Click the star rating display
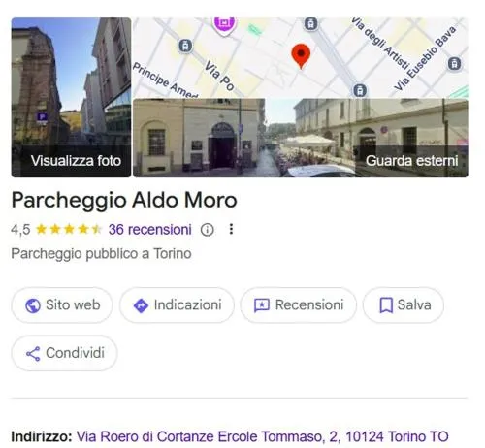Screen dimensions: 485x448 [x=69, y=230]
